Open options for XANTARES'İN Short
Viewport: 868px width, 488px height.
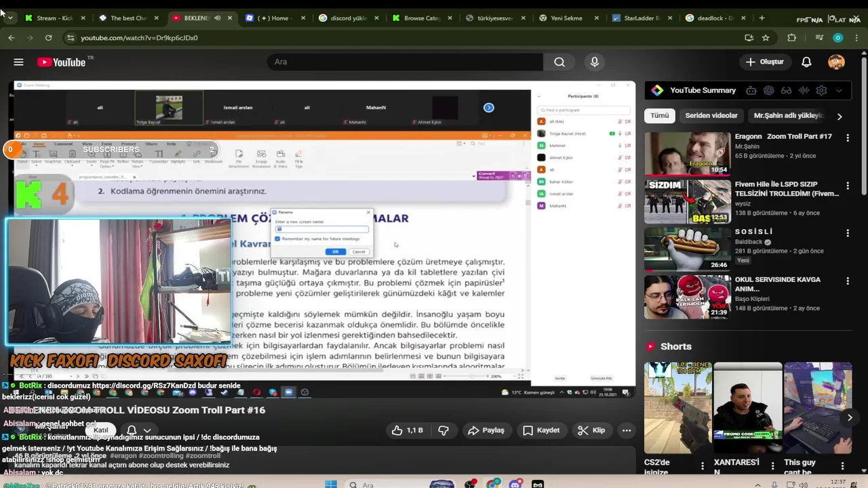(x=772, y=466)
